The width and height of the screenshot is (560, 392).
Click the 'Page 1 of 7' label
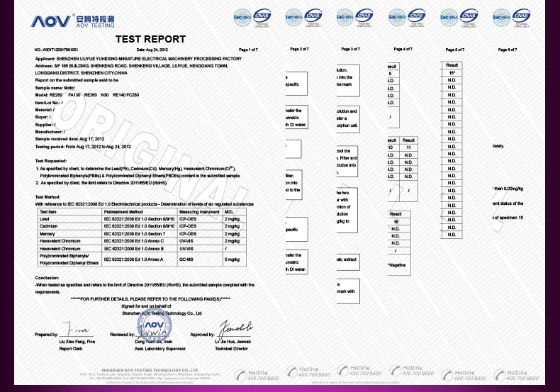tap(248, 50)
